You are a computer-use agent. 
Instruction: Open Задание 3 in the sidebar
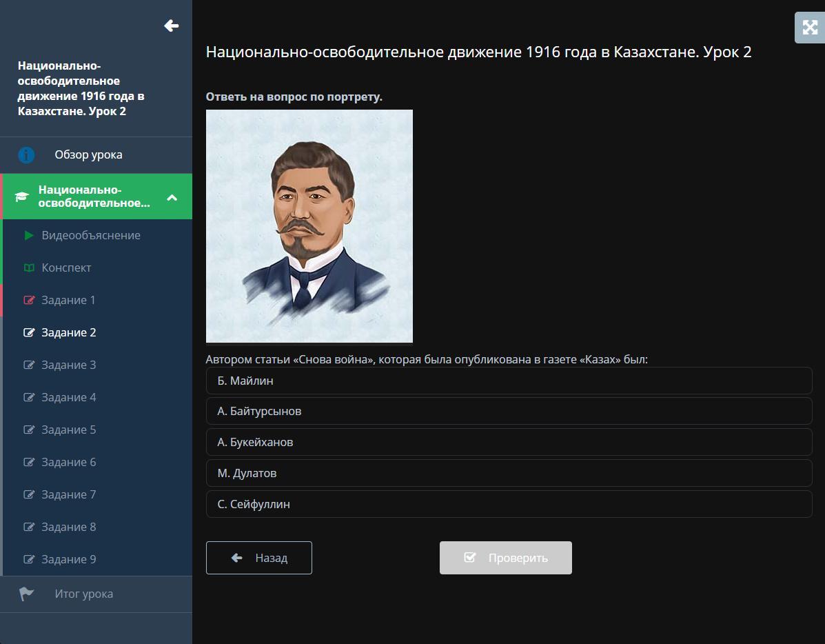coord(68,365)
